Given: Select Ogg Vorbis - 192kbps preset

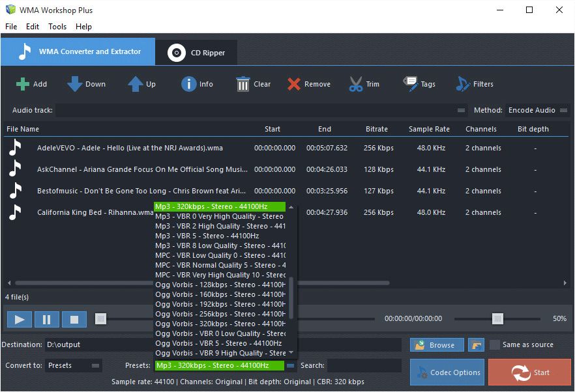Looking at the screenshot, I should [x=220, y=305].
